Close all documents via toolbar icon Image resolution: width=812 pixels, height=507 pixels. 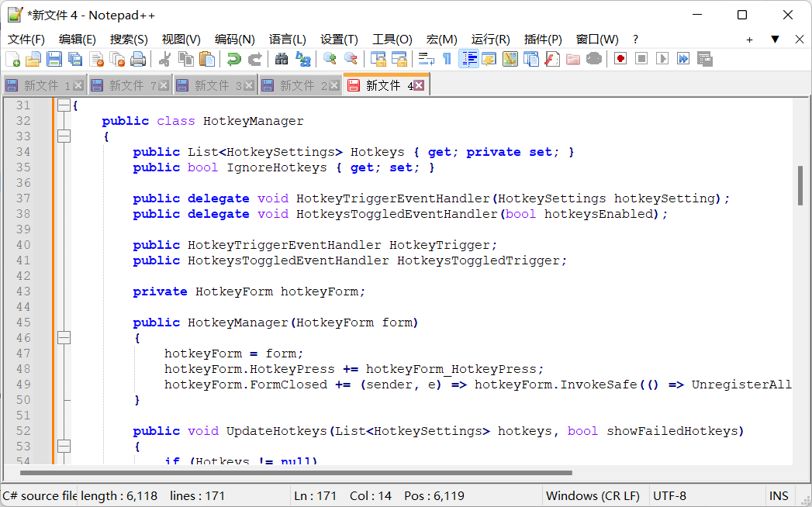click(118, 59)
